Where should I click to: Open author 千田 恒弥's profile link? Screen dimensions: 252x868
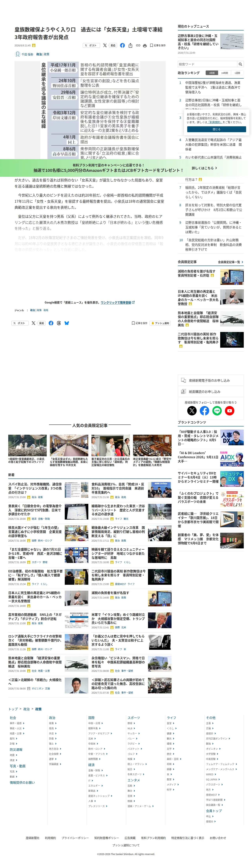tap(27, 54)
